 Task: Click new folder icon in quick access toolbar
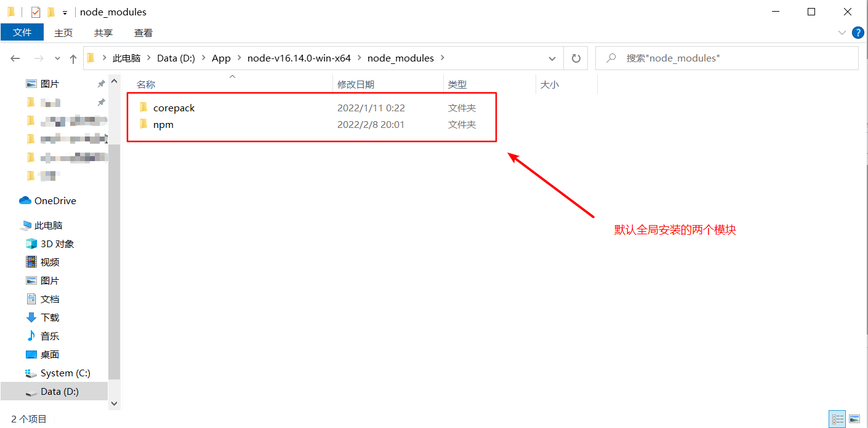(x=51, y=12)
